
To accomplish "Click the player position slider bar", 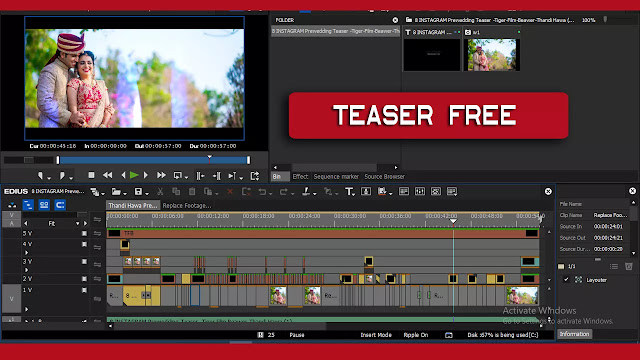I will tap(153, 160).
